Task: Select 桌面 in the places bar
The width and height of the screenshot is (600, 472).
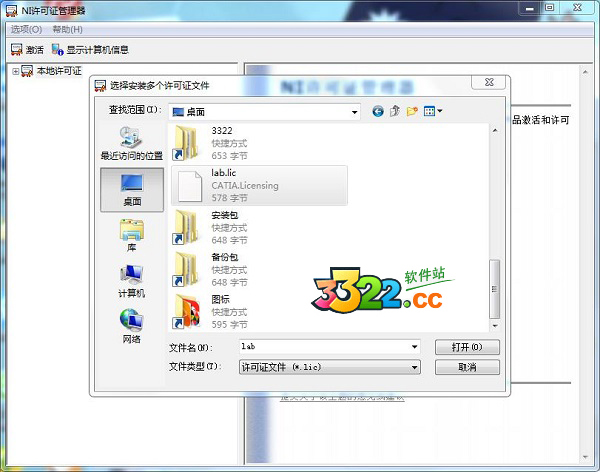Action: click(x=132, y=190)
